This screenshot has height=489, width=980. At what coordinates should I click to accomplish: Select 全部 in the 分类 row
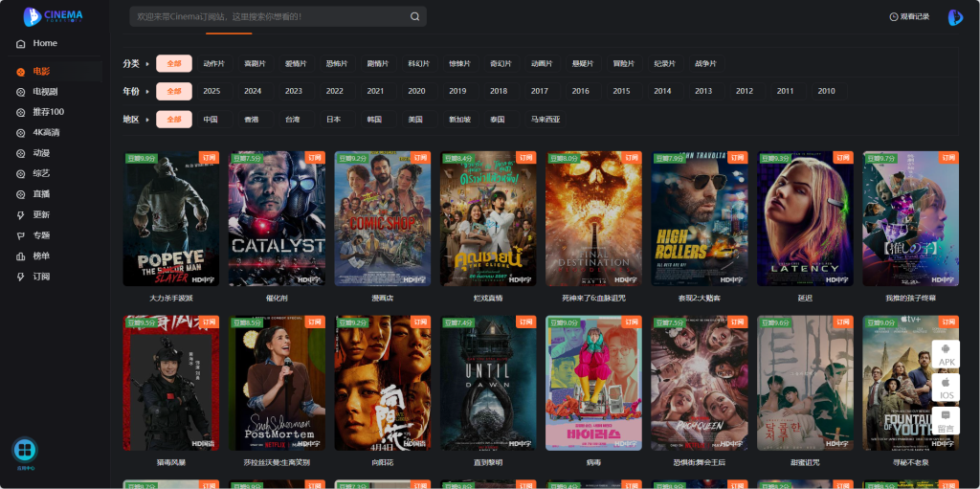174,64
